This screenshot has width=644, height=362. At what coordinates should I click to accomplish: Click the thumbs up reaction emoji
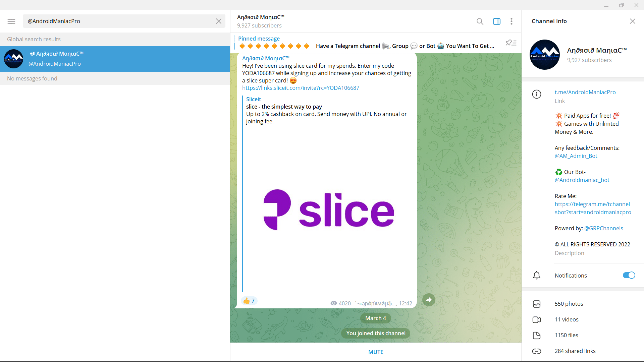pyautogui.click(x=247, y=301)
